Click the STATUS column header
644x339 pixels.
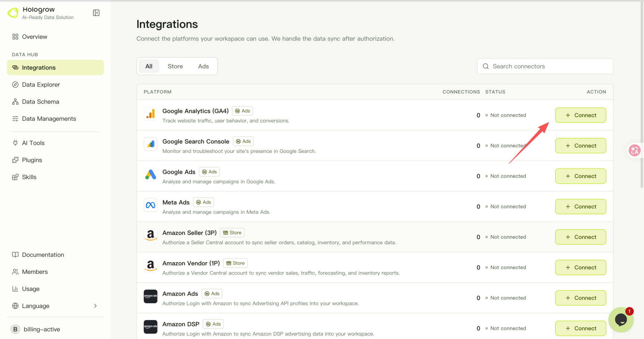(495, 92)
